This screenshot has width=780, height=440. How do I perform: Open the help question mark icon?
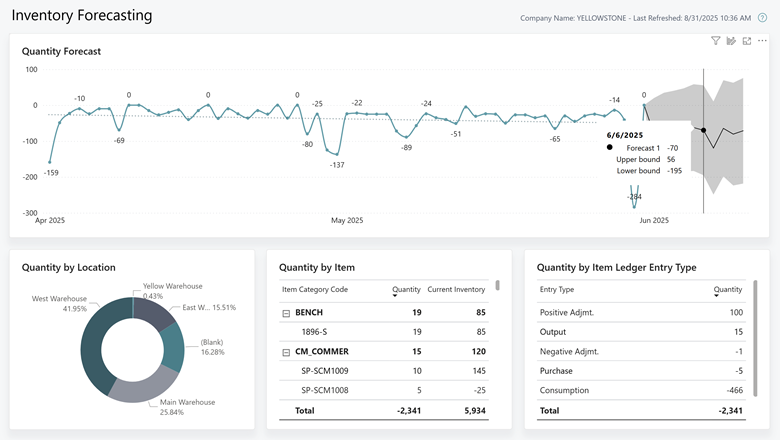[x=762, y=18]
